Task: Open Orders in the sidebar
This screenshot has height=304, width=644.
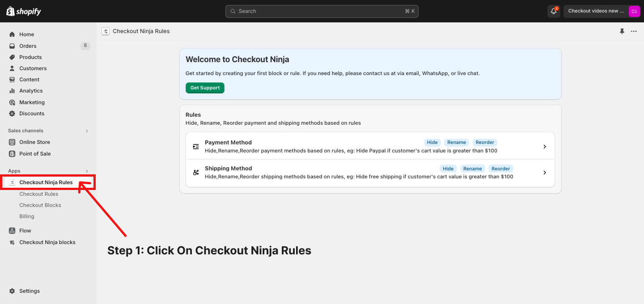Action: (28, 46)
